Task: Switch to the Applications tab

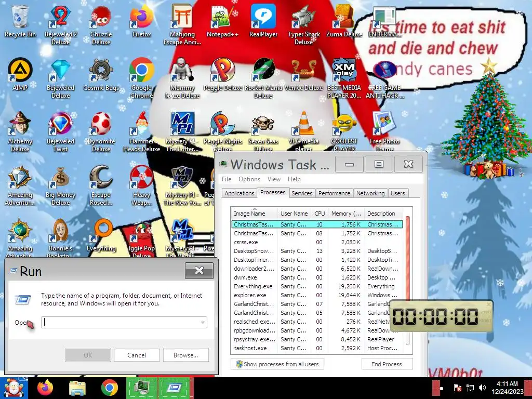Action: click(x=239, y=193)
